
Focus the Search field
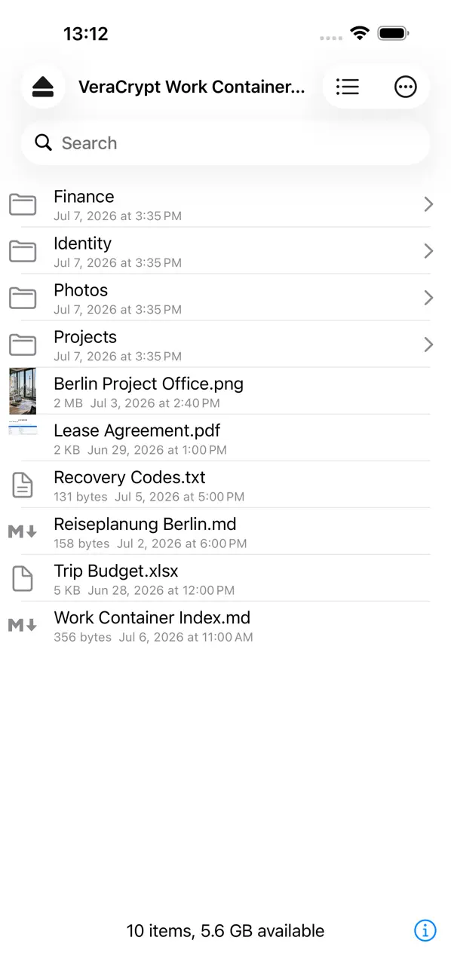(226, 143)
